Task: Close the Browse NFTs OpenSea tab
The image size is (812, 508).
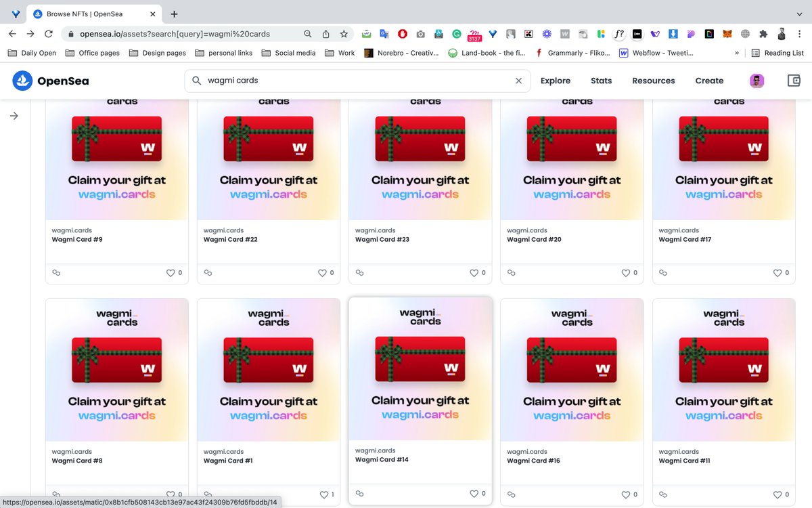Action: click(154, 14)
